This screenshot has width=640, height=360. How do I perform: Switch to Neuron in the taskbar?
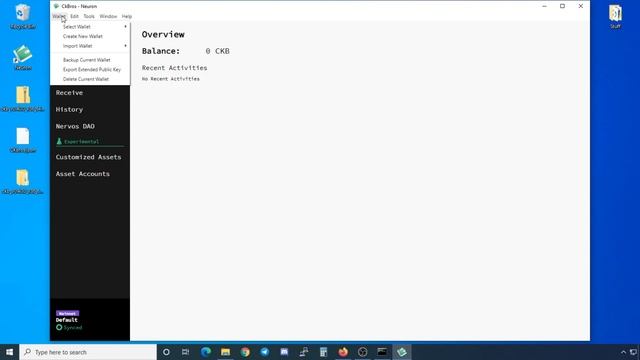click(x=402, y=352)
